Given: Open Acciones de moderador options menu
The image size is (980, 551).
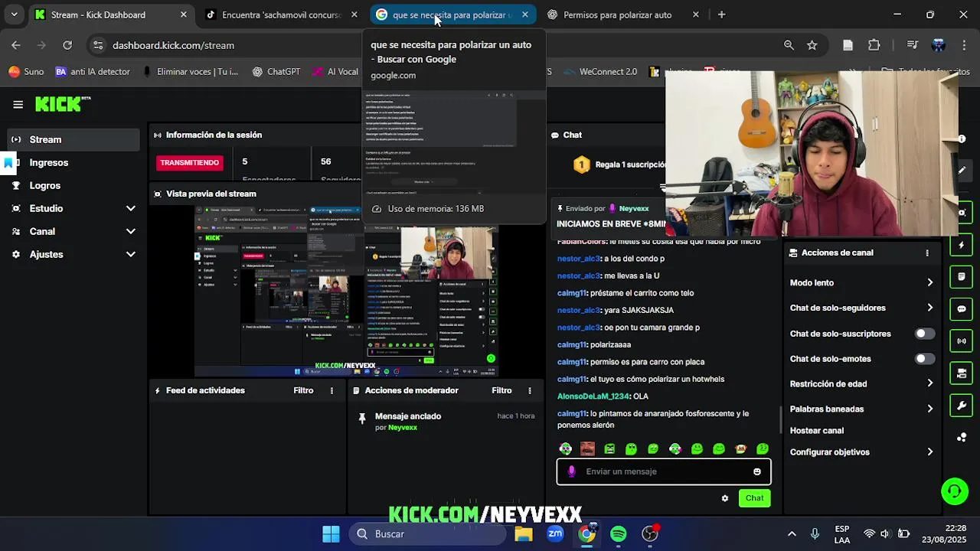Looking at the screenshot, I should click(529, 390).
